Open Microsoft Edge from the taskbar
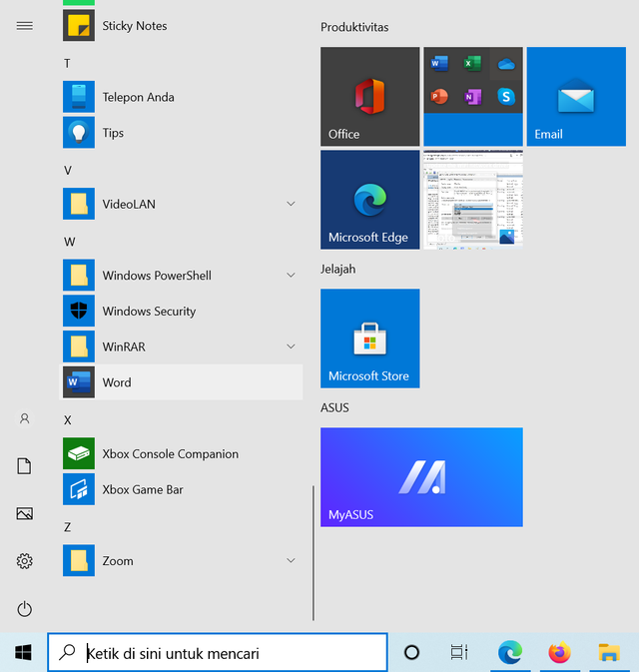 tap(510, 653)
